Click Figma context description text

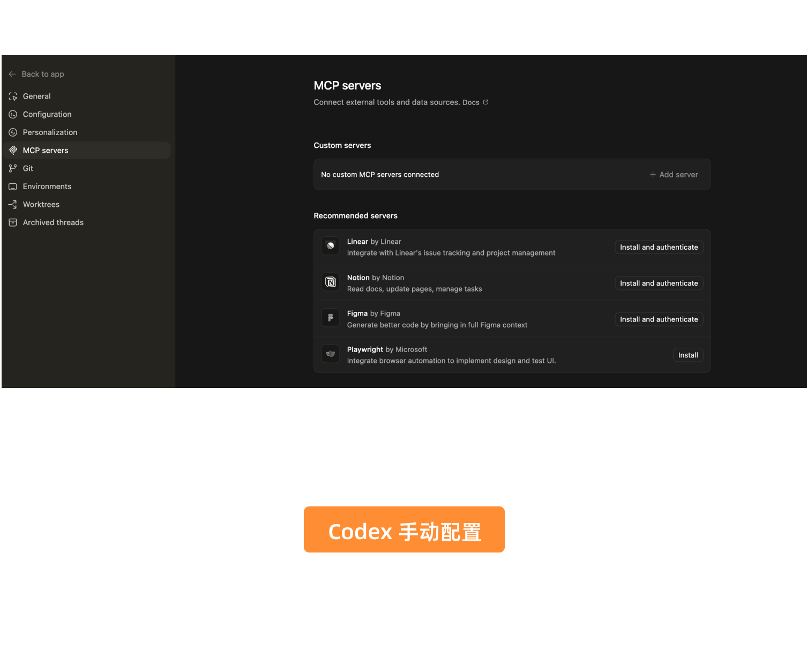[437, 325]
